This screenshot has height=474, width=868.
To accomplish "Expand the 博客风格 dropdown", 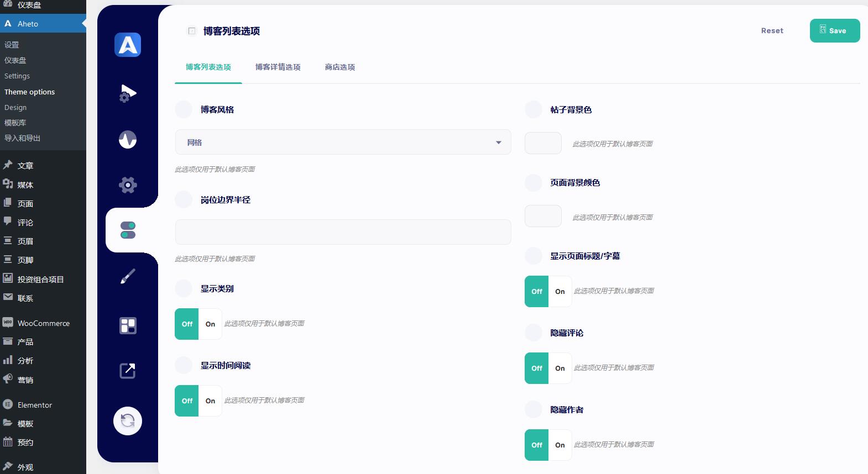I will [343, 143].
